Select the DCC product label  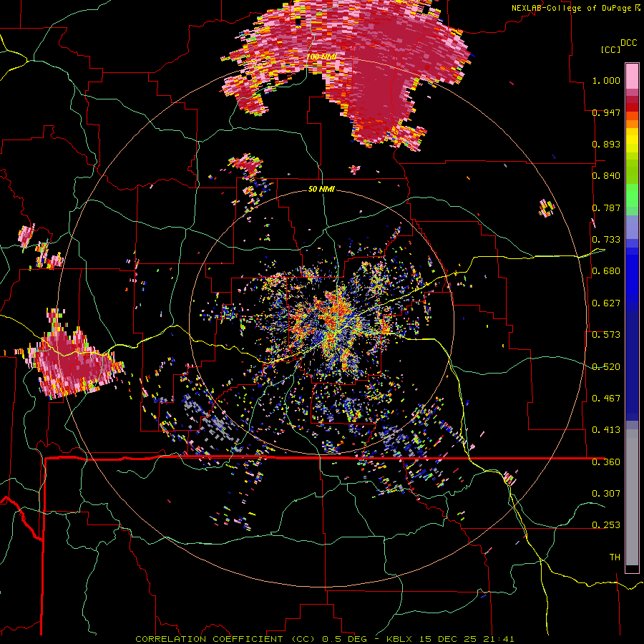pos(628,43)
